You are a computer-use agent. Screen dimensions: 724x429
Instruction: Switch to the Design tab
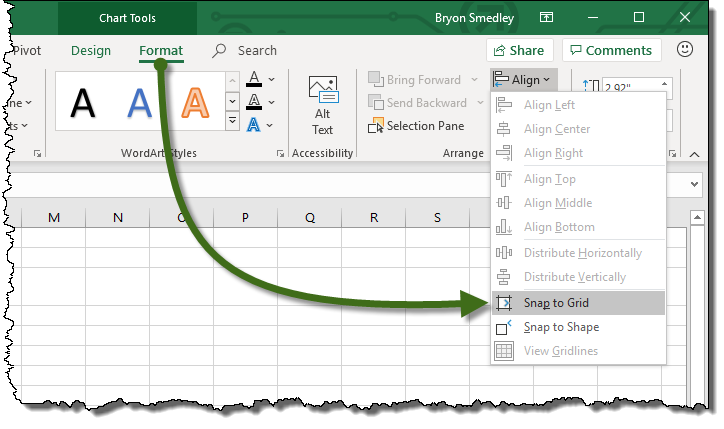91,50
